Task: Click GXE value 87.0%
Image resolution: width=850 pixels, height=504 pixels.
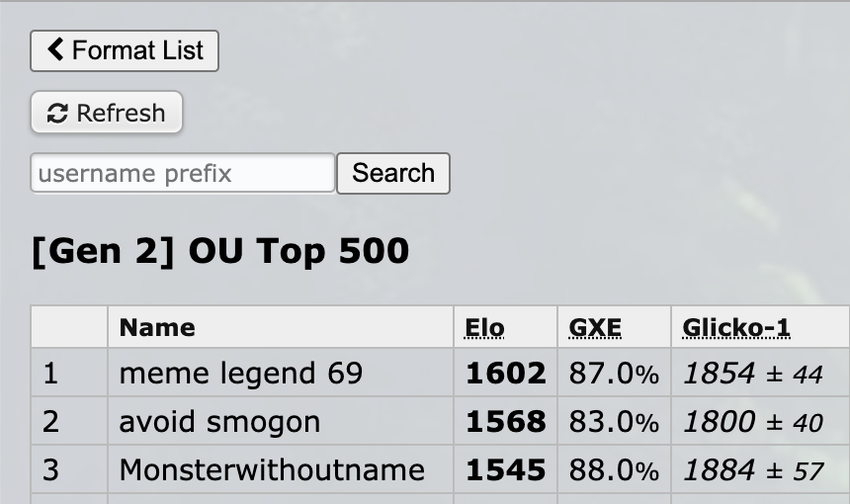Action: [614, 374]
